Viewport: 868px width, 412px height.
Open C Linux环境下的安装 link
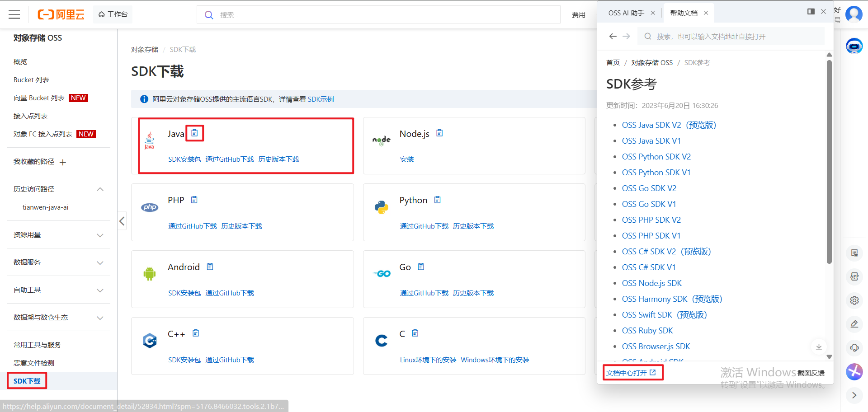pos(428,360)
